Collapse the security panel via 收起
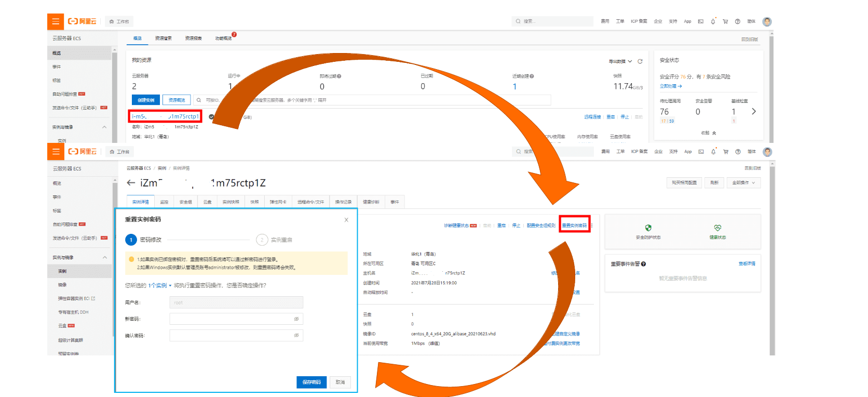 [709, 133]
